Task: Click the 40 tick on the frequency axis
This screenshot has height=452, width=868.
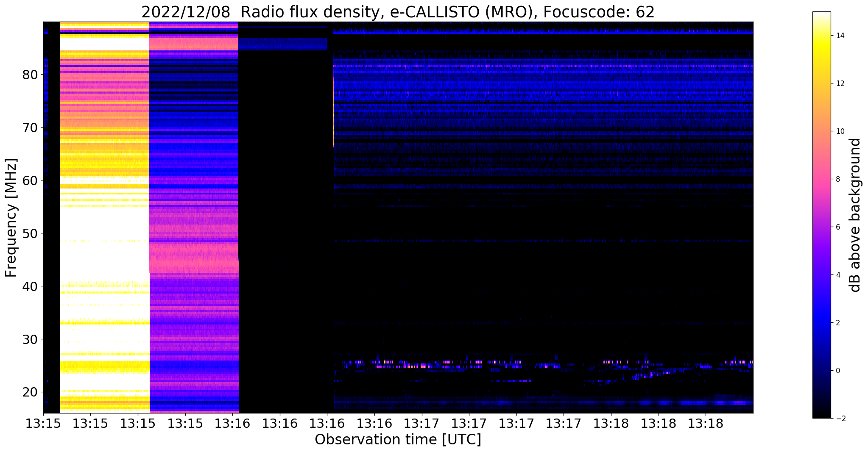Action: 31,286
